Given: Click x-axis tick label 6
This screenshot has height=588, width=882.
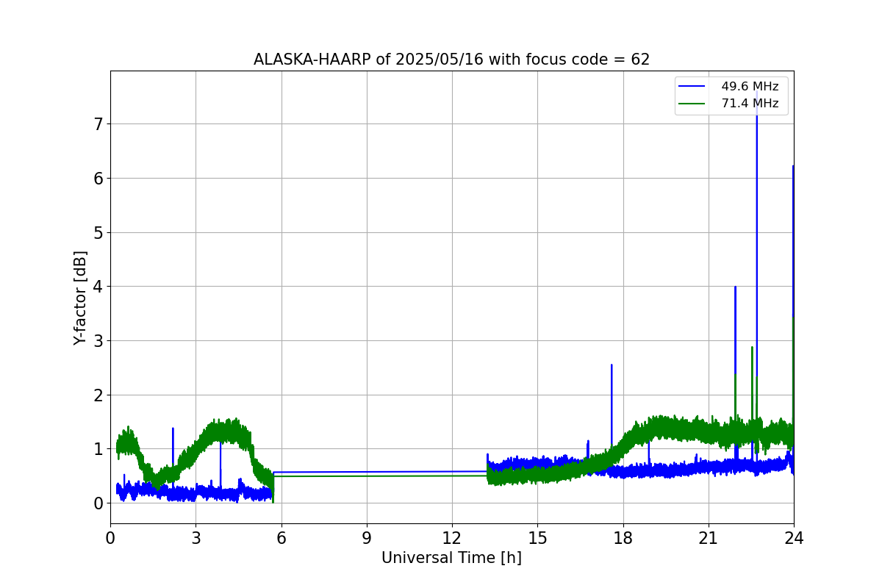Looking at the screenshot, I should point(282,538).
